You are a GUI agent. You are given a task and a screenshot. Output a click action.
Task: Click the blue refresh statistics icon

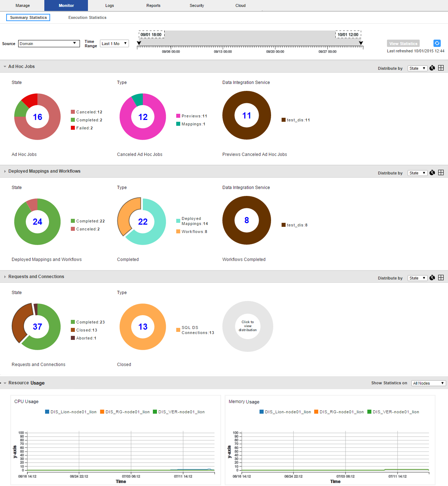(x=437, y=43)
